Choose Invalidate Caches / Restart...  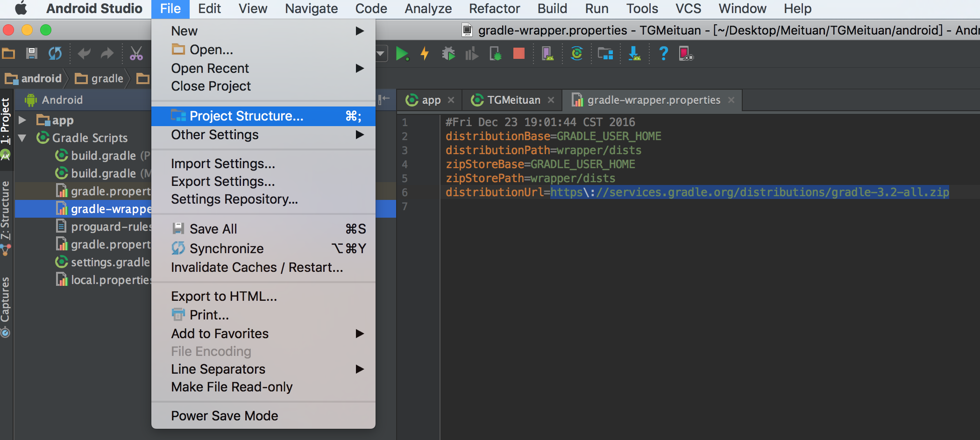[263, 267]
